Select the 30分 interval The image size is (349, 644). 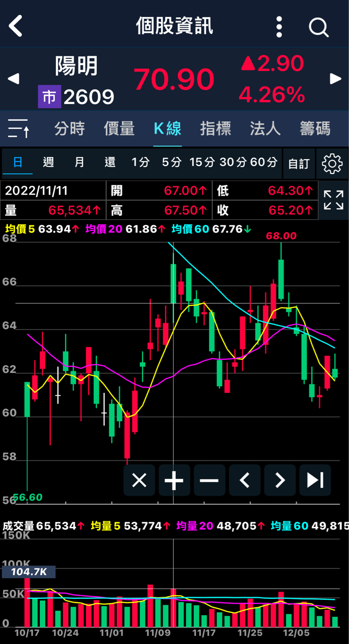[x=233, y=163]
